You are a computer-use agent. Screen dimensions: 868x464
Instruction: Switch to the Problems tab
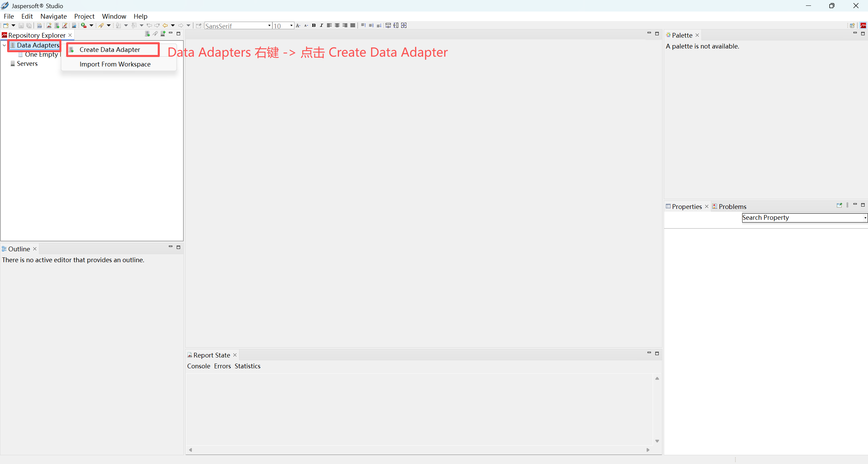point(732,207)
